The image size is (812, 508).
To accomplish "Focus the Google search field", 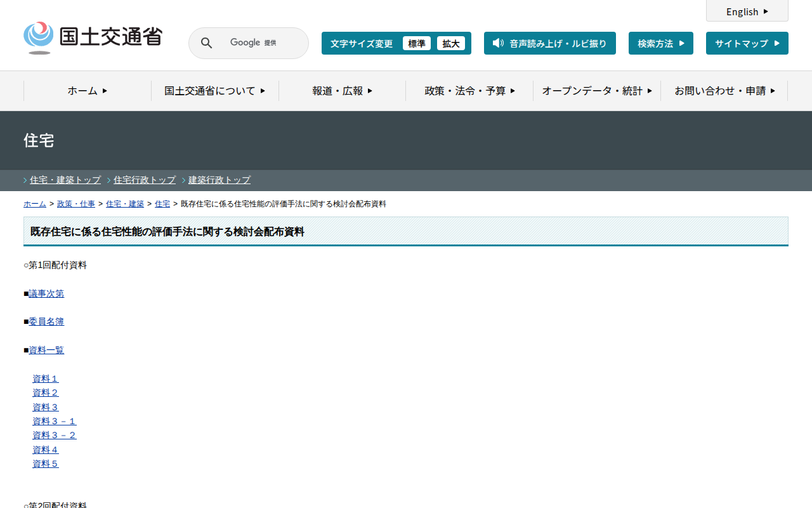I will tap(249, 43).
